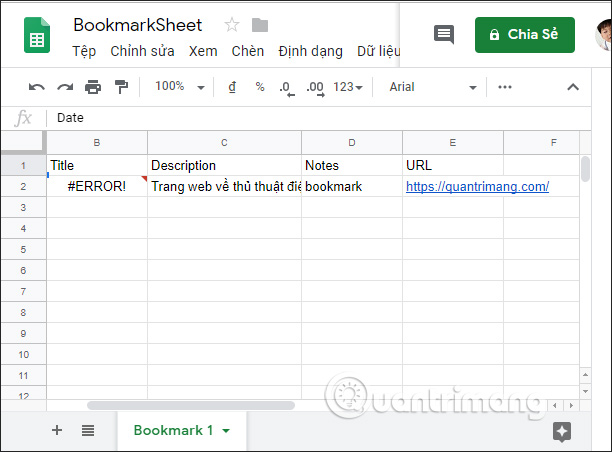The image size is (612, 452).
Task: Click the Google Sheets home logo
Action: click(x=37, y=37)
